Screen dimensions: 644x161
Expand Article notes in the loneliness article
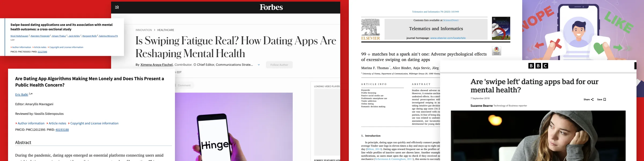(57, 123)
